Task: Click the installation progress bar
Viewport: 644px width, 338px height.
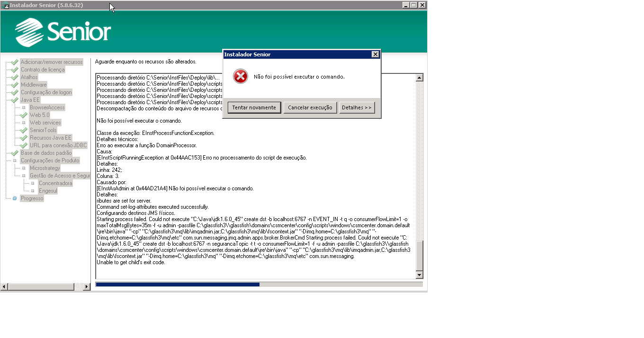Action: (259, 285)
